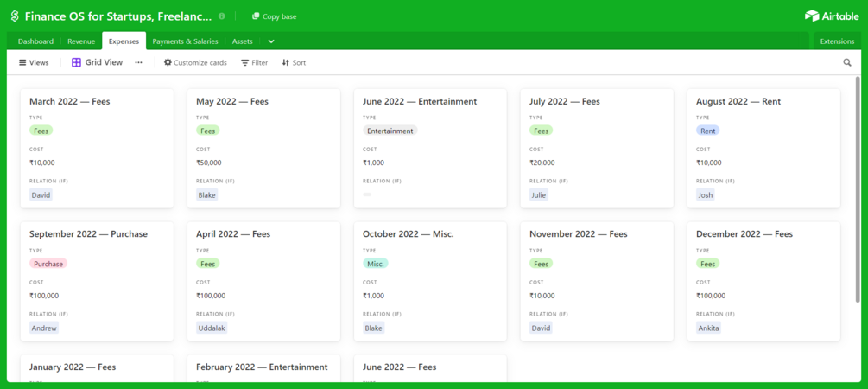Image resolution: width=868 pixels, height=389 pixels.
Task: Open the base info icon
Action: [222, 16]
